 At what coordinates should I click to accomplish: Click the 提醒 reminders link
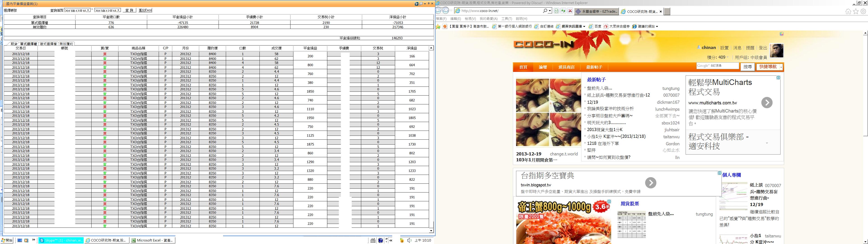click(750, 48)
